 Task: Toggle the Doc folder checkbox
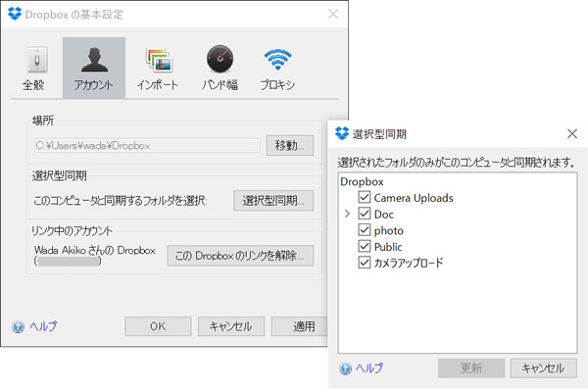(x=365, y=214)
